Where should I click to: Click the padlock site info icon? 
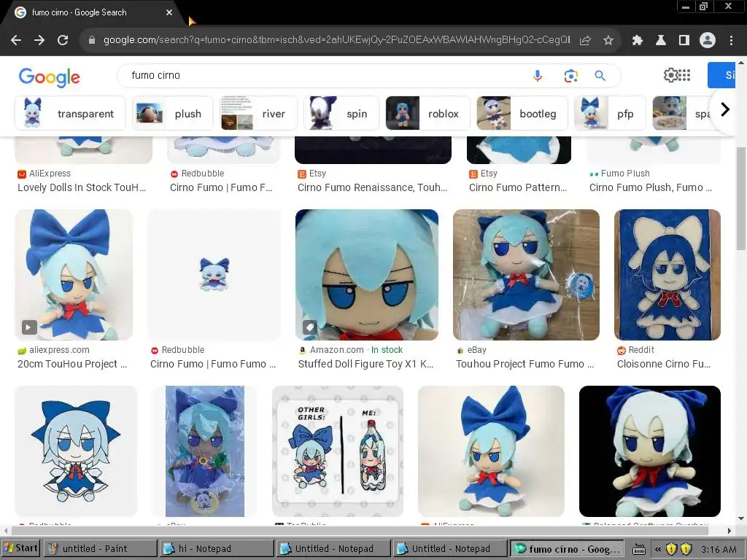(x=92, y=40)
